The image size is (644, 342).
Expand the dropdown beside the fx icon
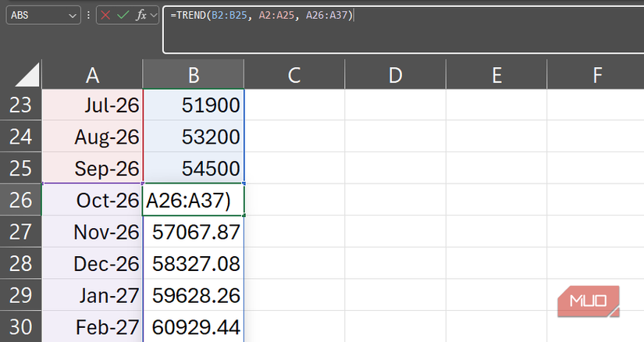154,16
